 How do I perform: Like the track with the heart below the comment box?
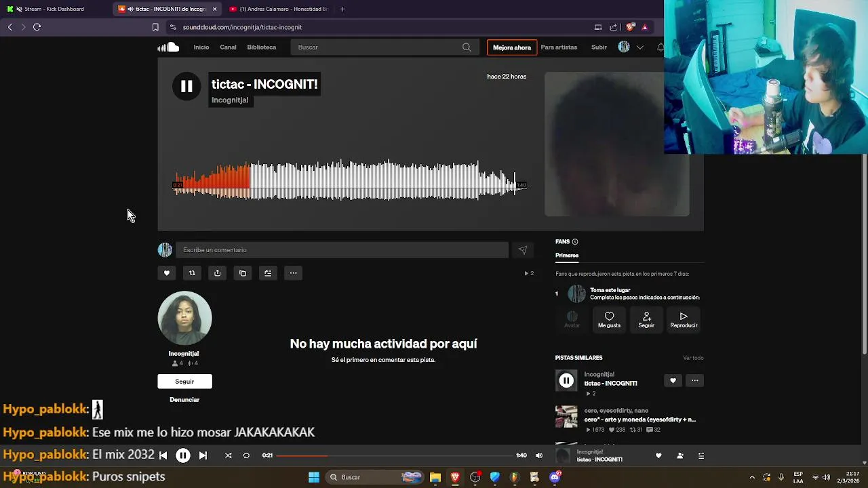pyautogui.click(x=167, y=273)
